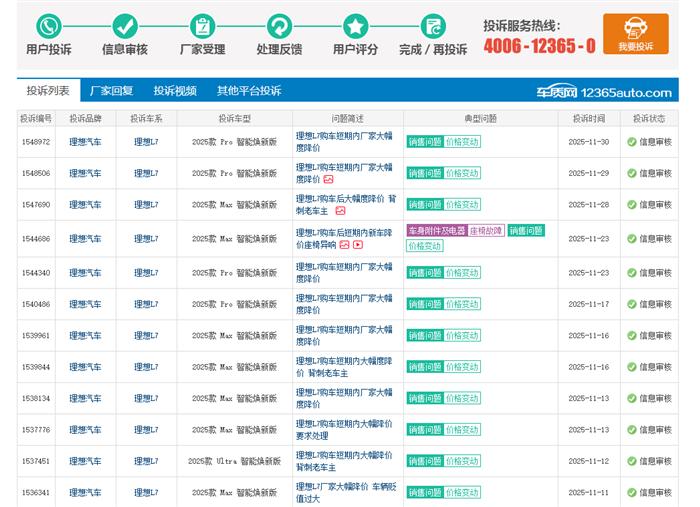The width and height of the screenshot is (700, 507).
Task: Click the 用户投诉 phone step icon
Action: (x=48, y=26)
